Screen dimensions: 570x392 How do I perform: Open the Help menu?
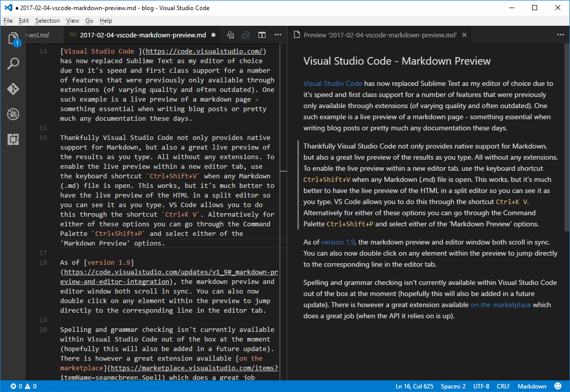click(x=106, y=21)
